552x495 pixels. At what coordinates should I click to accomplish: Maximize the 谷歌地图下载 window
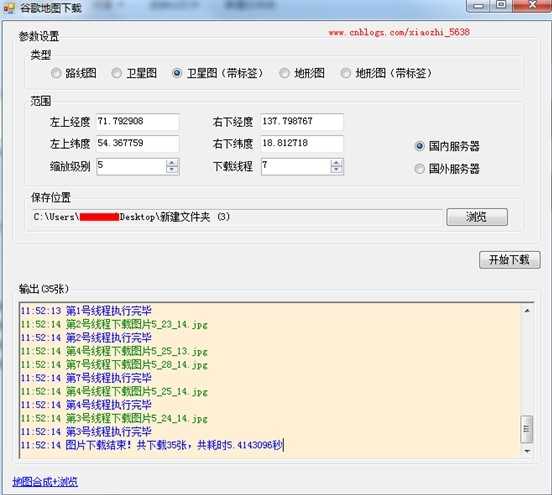click(x=501, y=5)
